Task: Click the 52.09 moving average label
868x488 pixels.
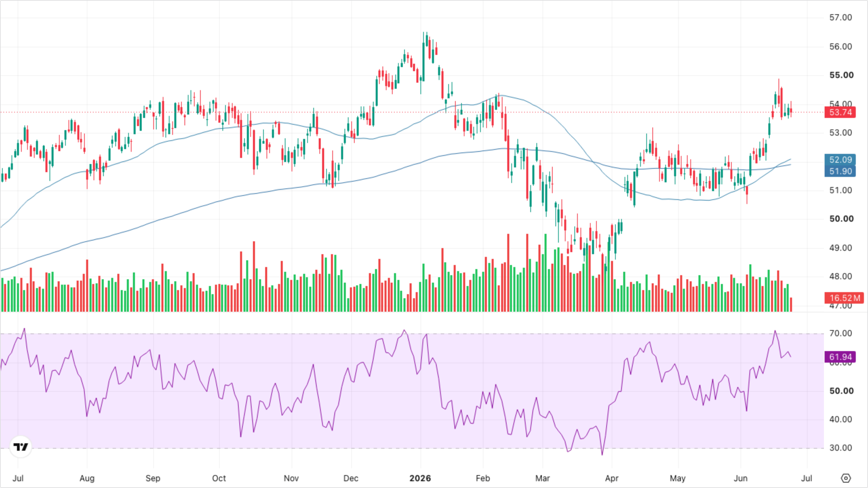Action: point(840,160)
